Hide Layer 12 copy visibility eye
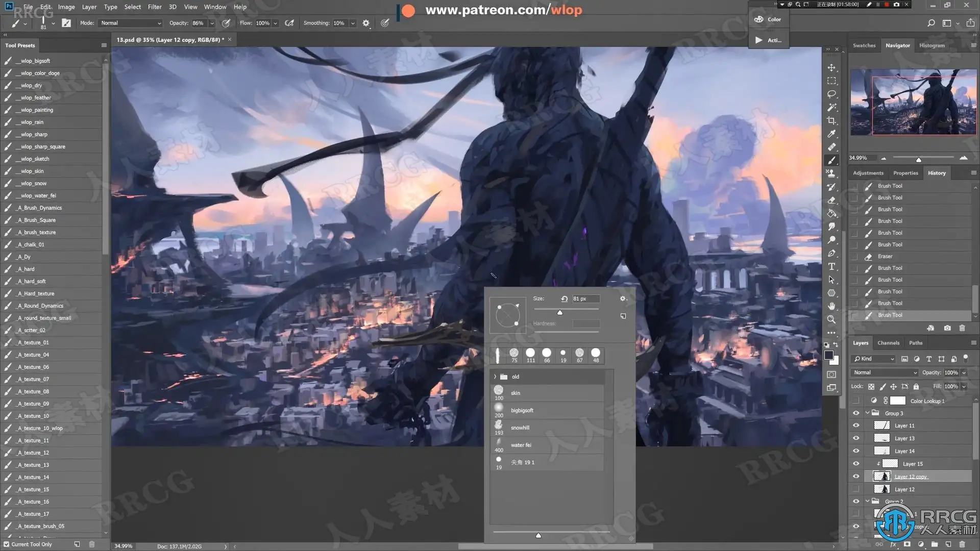The height and width of the screenshot is (551, 980). pos(856,477)
